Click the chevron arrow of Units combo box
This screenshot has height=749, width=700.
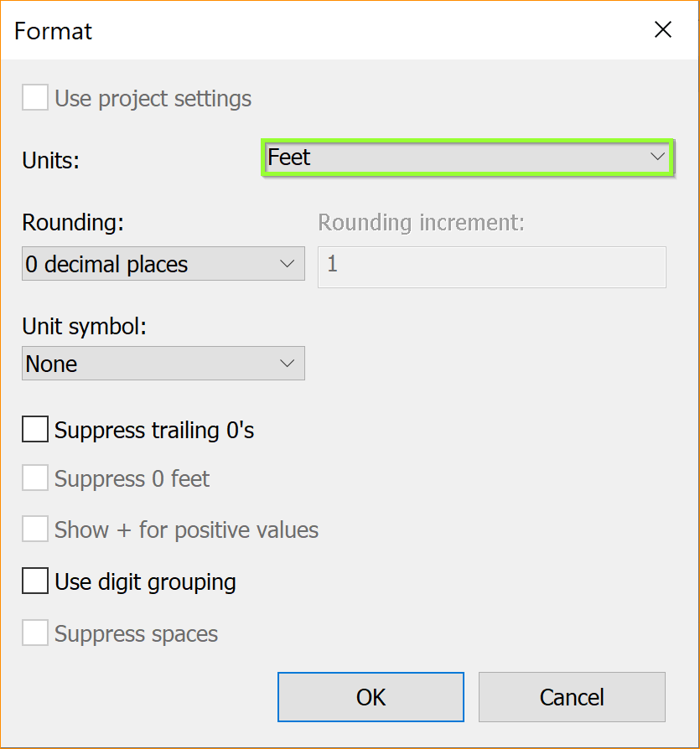657,157
